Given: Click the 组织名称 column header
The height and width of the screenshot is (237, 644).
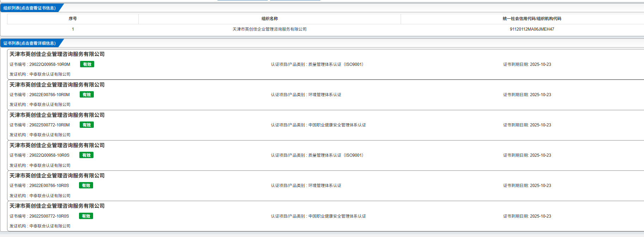Looking at the screenshot, I should click(x=269, y=19).
